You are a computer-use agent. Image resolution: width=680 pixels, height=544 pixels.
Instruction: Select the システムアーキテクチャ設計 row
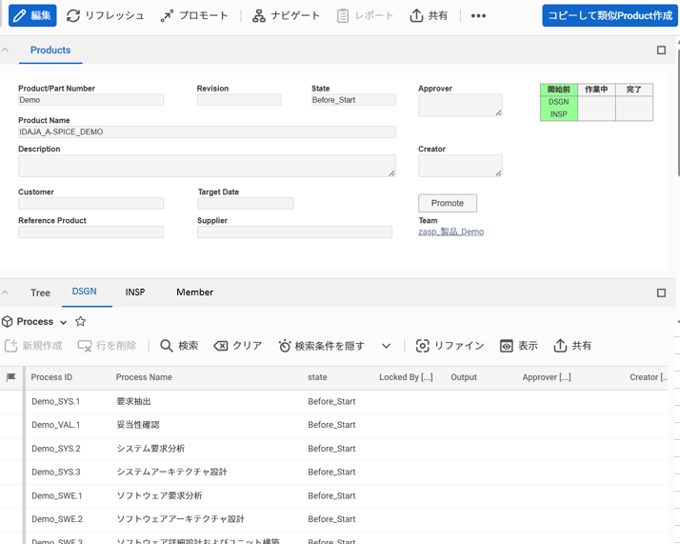pyautogui.click(x=334, y=472)
